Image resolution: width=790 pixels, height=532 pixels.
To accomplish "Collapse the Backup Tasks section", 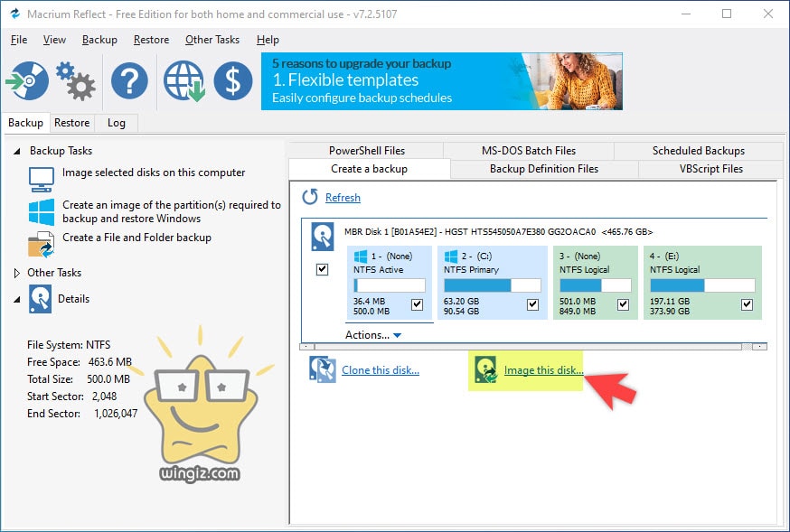I will pyautogui.click(x=17, y=151).
